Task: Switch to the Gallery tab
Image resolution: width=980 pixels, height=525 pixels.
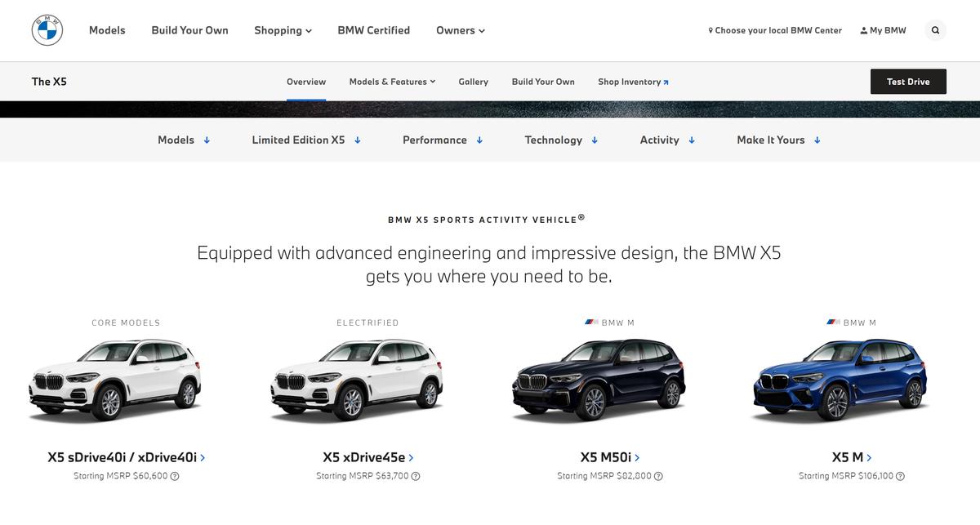Action: tap(473, 82)
